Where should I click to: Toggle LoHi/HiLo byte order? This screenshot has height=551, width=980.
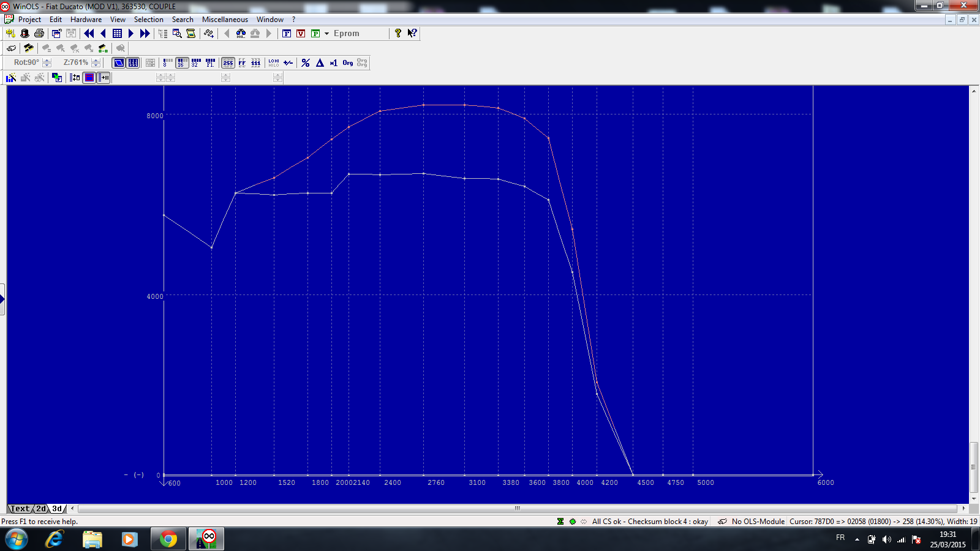pos(274,62)
